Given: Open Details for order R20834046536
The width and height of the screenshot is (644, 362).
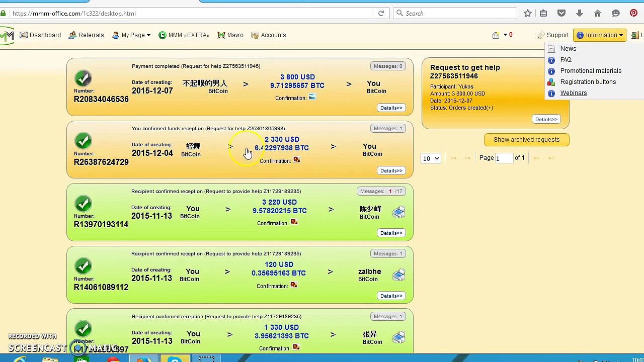Looking at the screenshot, I should (391, 108).
